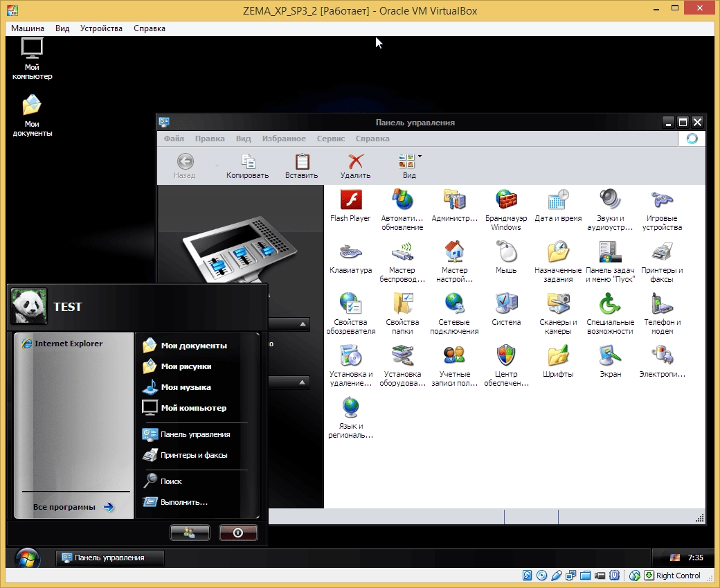Image resolution: width=720 pixels, height=588 pixels.
Task: Open Специальные возможности applet
Action: tap(610, 313)
